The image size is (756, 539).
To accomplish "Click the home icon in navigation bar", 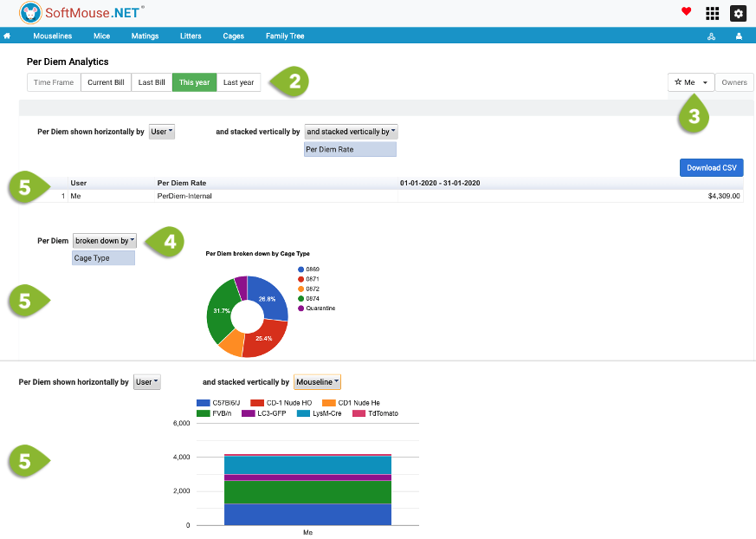I will click(7, 36).
